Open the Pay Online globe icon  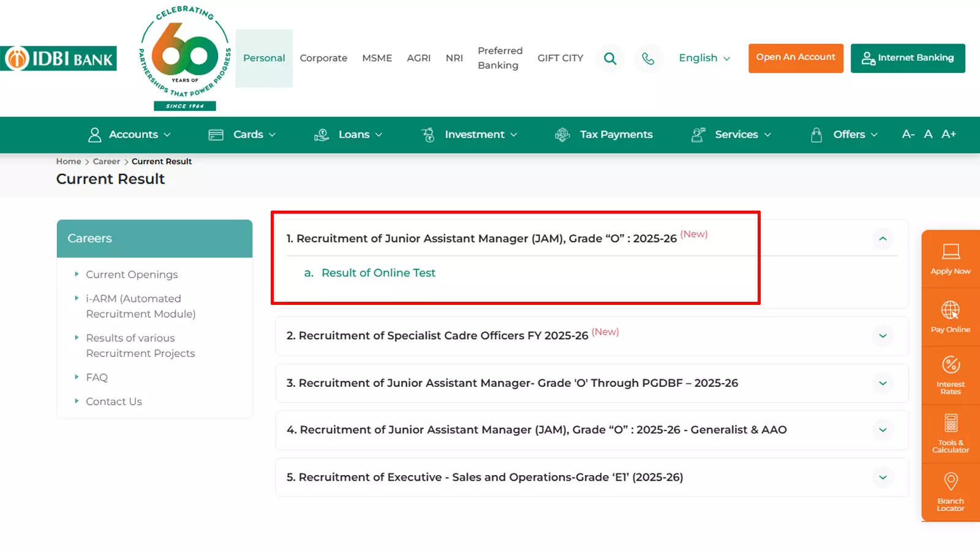click(x=951, y=310)
